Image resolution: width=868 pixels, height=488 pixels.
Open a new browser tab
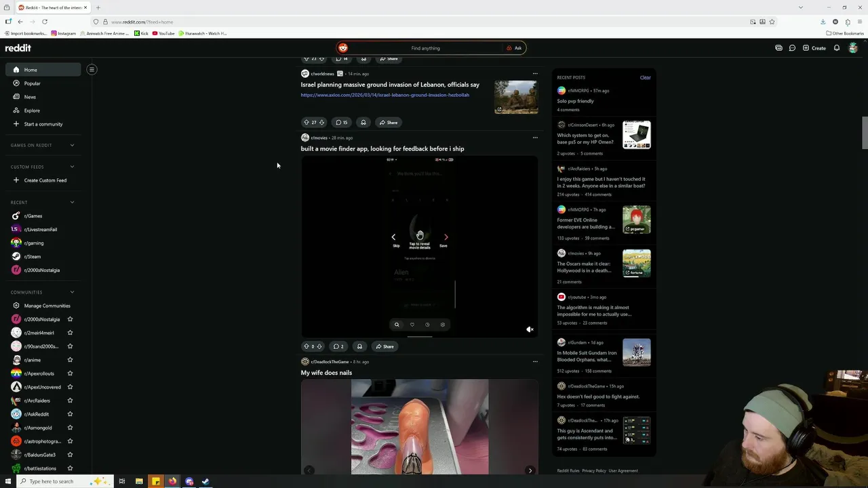tap(98, 7)
